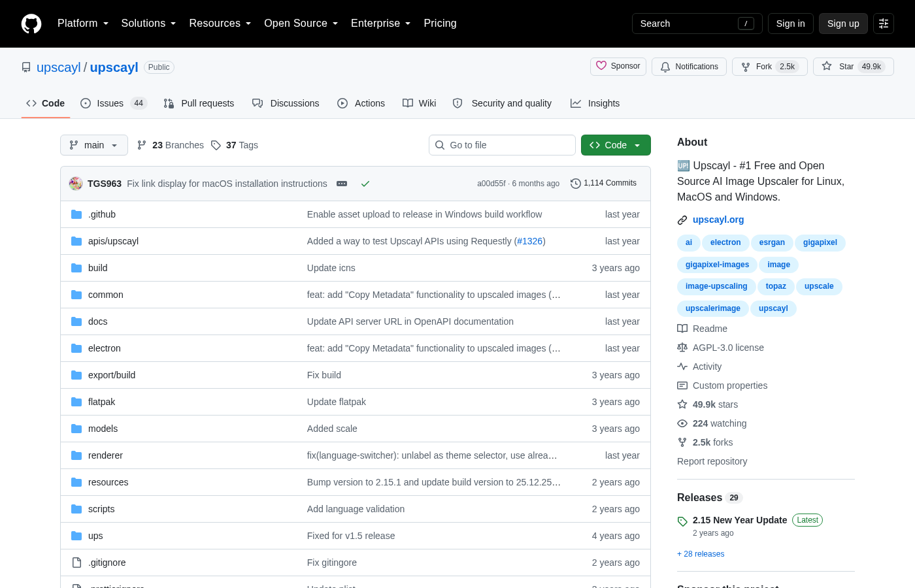Image resolution: width=915 pixels, height=588 pixels.
Task: Open the docs folder
Action: point(98,321)
